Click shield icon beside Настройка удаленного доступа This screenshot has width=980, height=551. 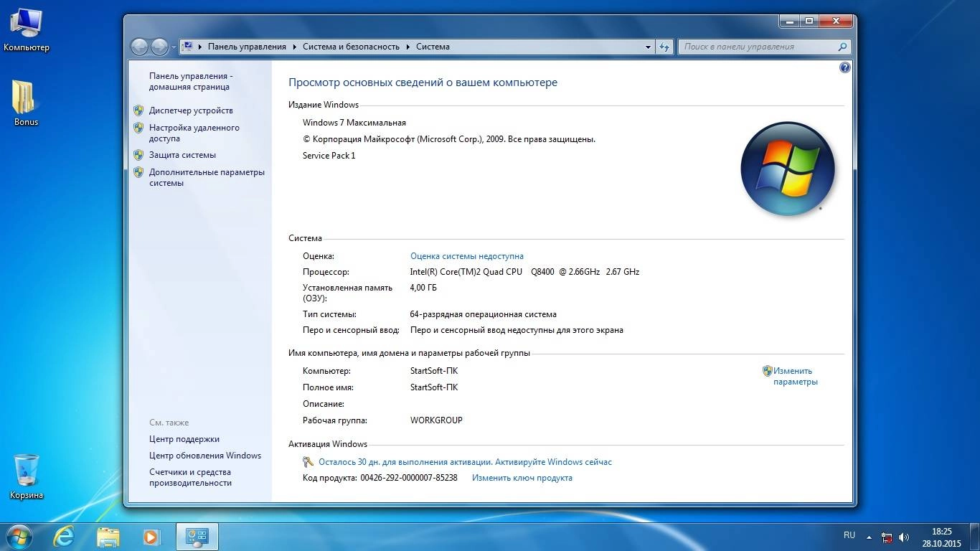coord(138,128)
